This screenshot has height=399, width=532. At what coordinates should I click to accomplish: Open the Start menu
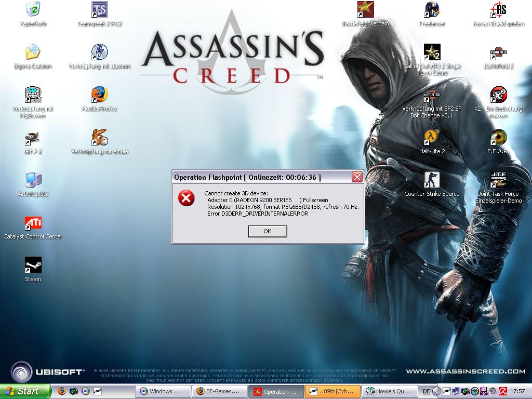click(x=25, y=391)
